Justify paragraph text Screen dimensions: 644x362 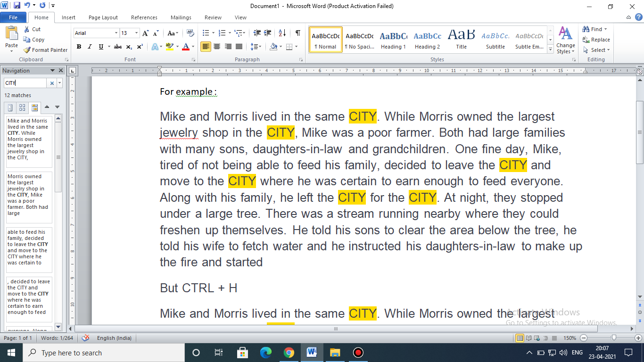[x=239, y=47]
